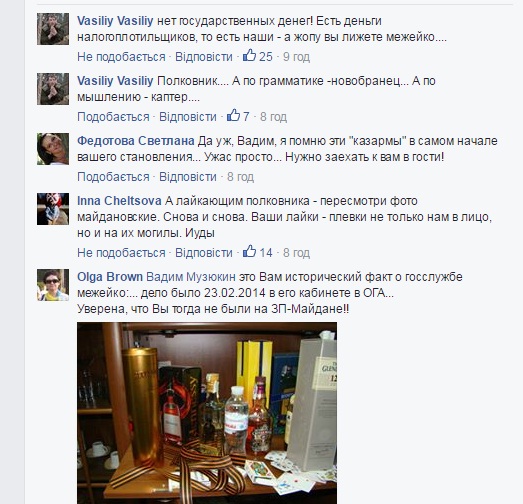
Task: Open Olga Brown's profile picture
Action: pyautogui.click(x=53, y=285)
